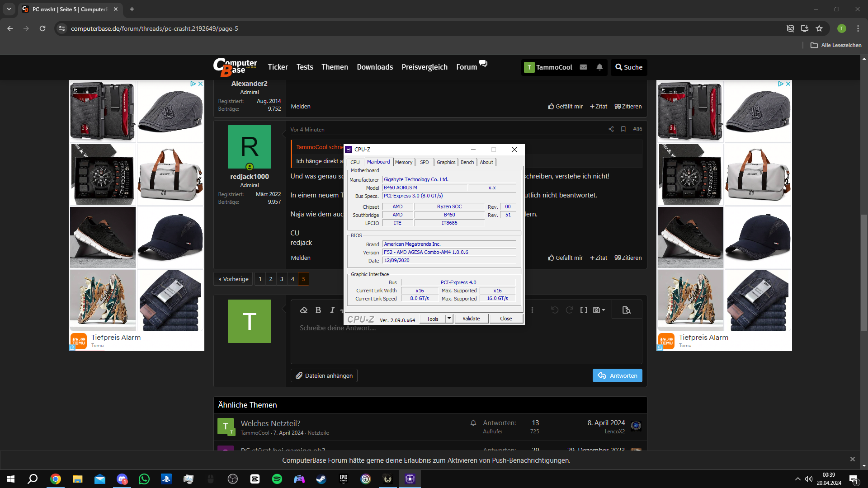
Task: Open the editor preview icon
Action: (x=626, y=310)
